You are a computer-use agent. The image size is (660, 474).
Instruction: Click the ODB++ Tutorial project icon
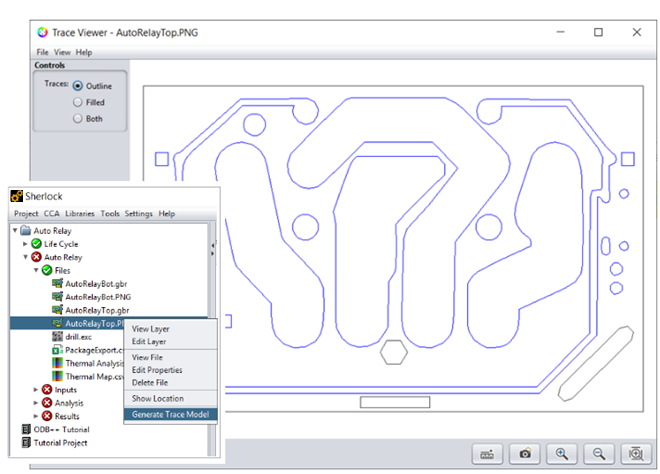pos(26,429)
